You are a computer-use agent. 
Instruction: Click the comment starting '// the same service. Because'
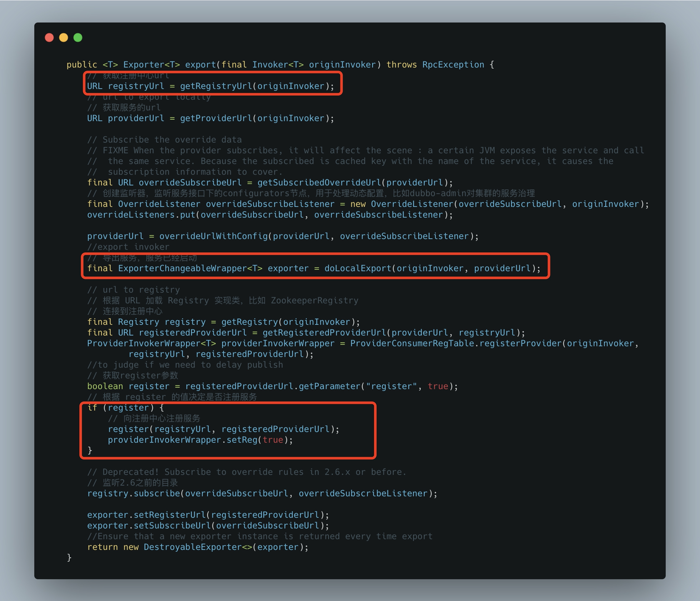(x=350, y=161)
